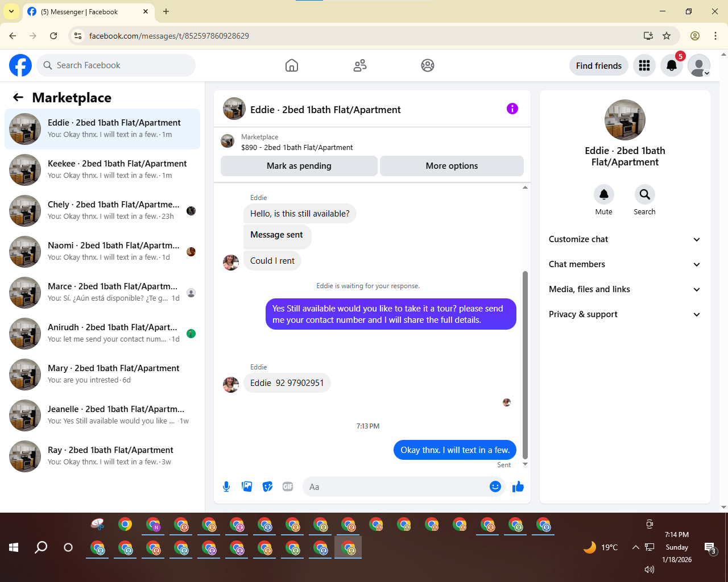Screen dimensions: 728x582
Task: Click Find friends button
Action: coord(599,65)
